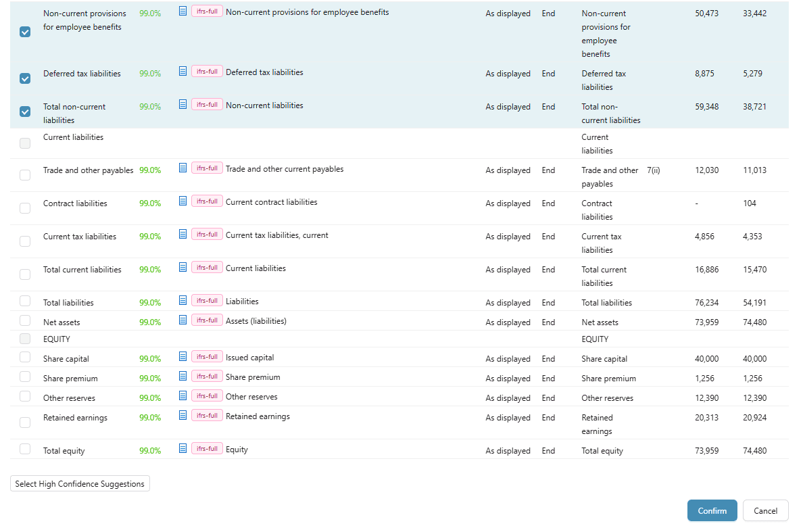
Task: Click the Total liabilities value 76,234
Action: point(707,303)
